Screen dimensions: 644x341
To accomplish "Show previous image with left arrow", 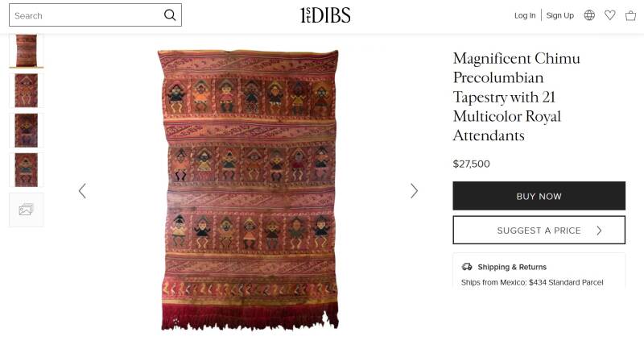I will (x=82, y=191).
